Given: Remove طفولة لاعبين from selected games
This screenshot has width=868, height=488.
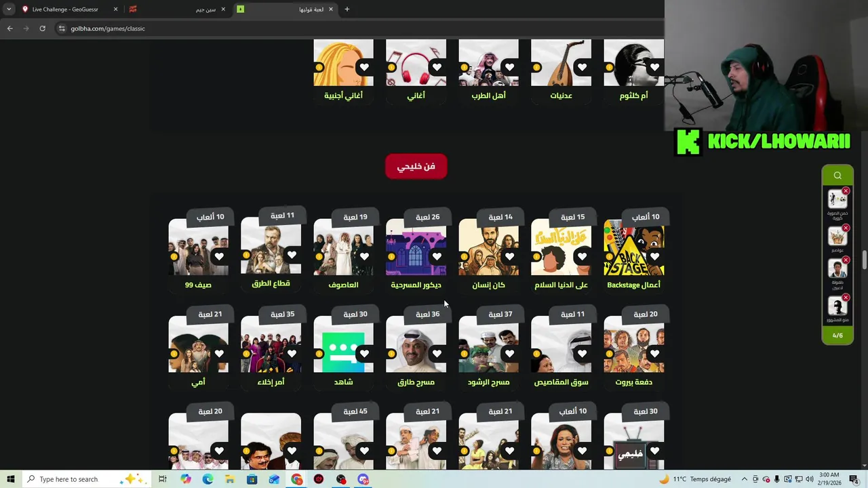Looking at the screenshot, I should click(846, 260).
